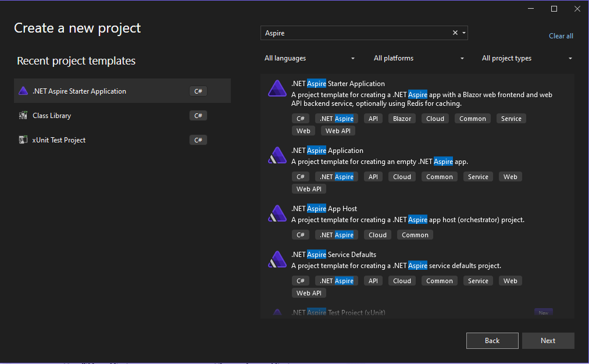Minimize the Create a new project window
Viewport: 589px width, 364px height.
(531, 9)
